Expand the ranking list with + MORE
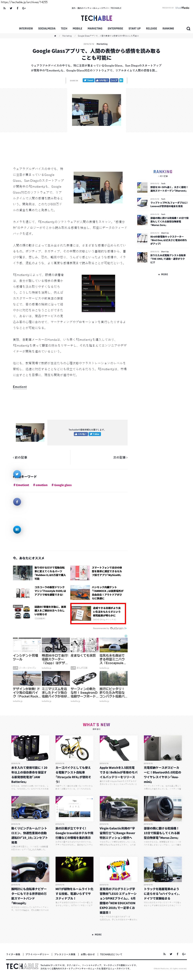 point(163,274)
